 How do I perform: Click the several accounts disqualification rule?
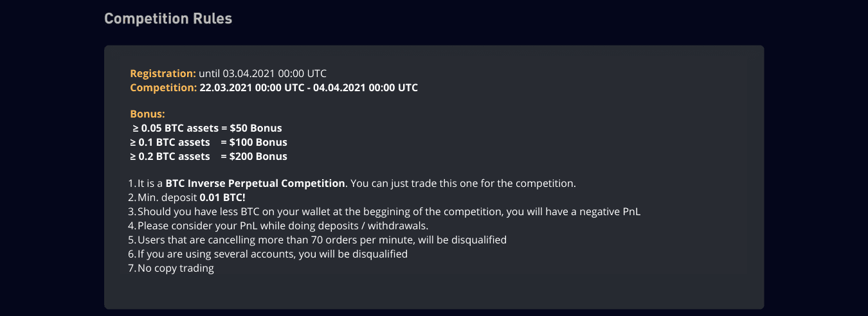272,254
